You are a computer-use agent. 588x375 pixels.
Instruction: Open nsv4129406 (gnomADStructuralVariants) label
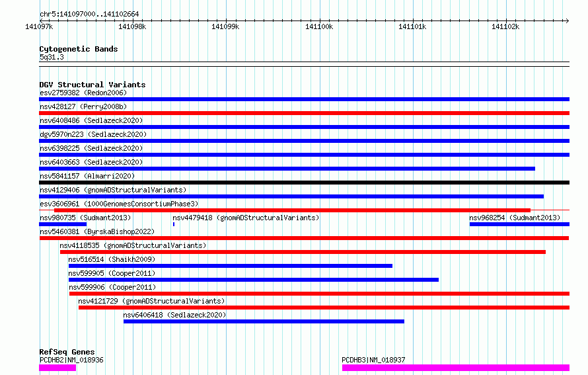pos(113,190)
